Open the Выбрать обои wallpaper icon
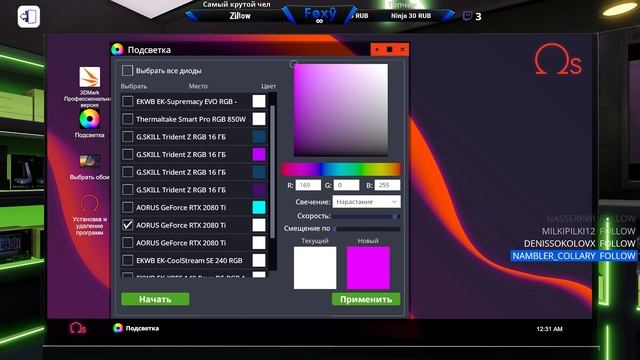 [89, 161]
